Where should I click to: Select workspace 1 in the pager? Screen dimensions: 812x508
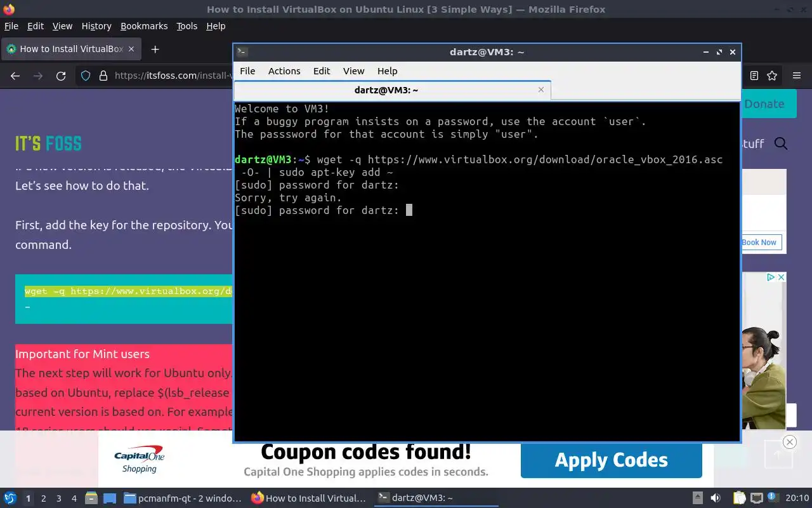click(x=28, y=498)
